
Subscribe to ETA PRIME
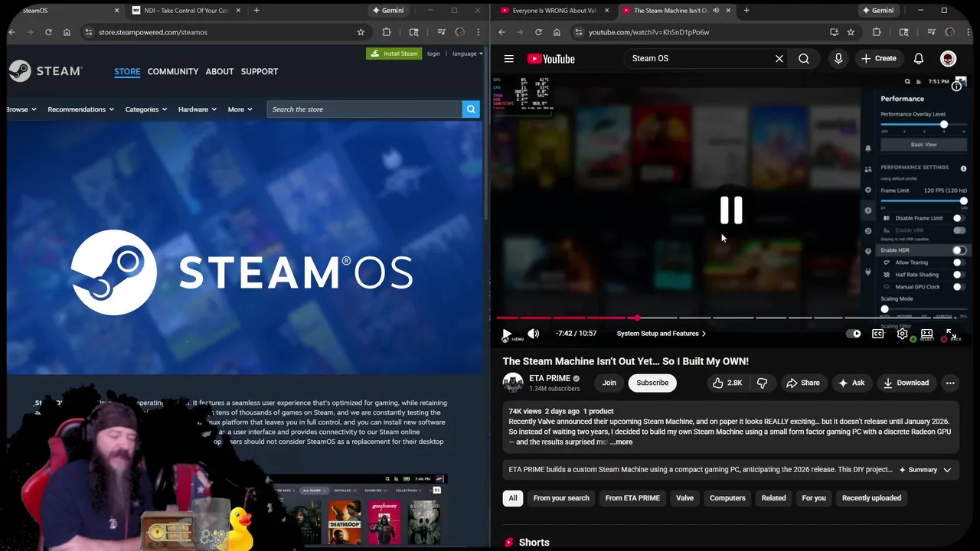tap(652, 383)
